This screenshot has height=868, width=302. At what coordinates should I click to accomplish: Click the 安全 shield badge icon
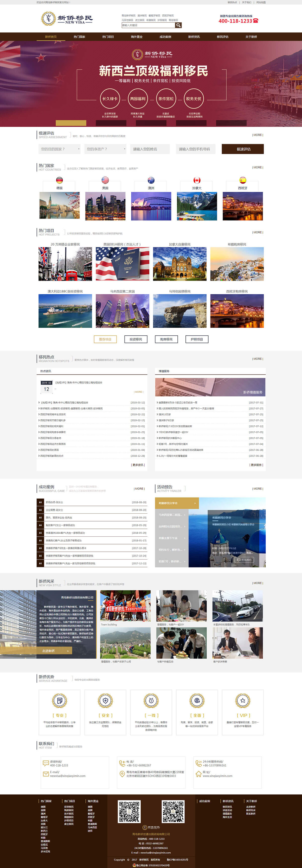tap(105, 701)
